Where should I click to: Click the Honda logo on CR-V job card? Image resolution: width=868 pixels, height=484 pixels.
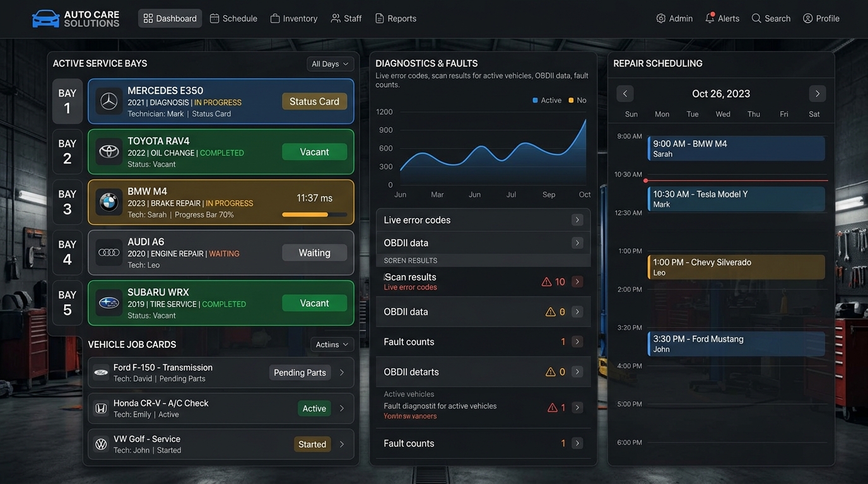[x=101, y=408]
